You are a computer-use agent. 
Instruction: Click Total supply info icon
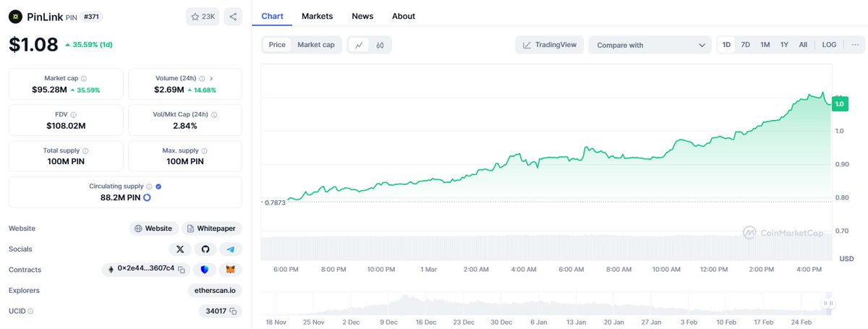85,150
